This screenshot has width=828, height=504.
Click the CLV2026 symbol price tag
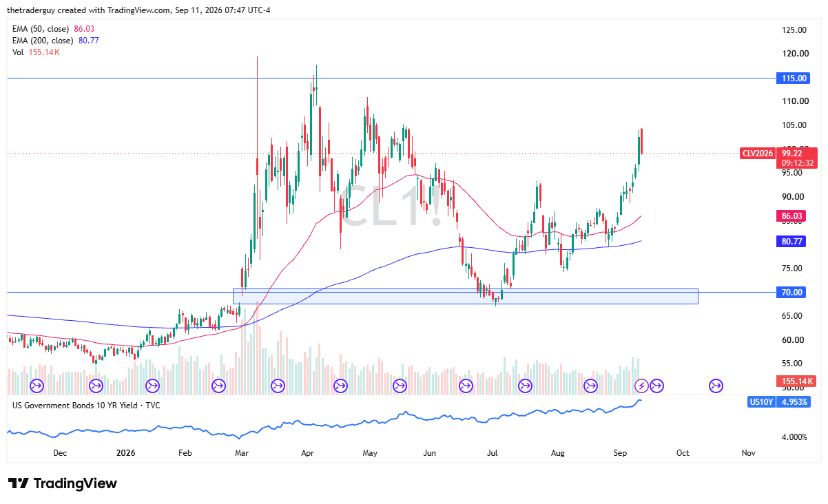(x=758, y=153)
